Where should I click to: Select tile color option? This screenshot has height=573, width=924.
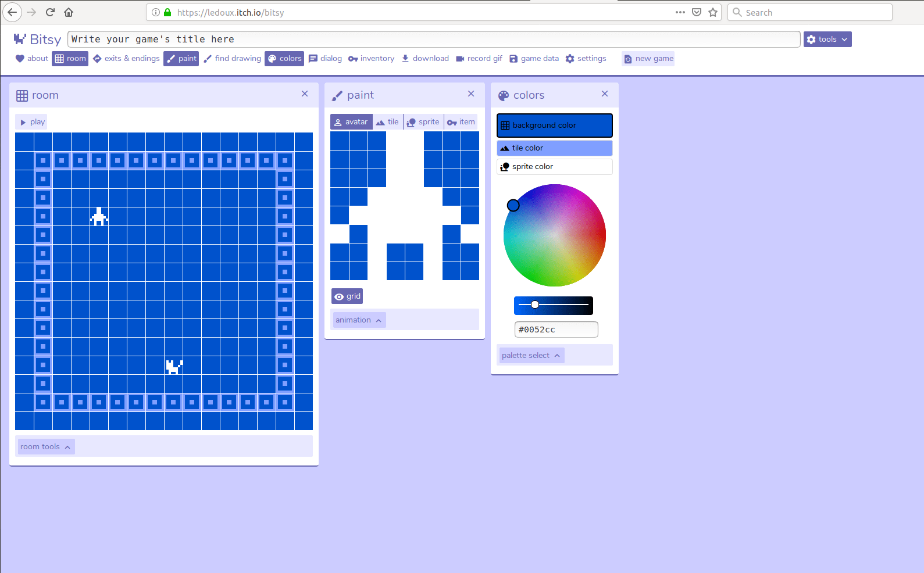555,148
